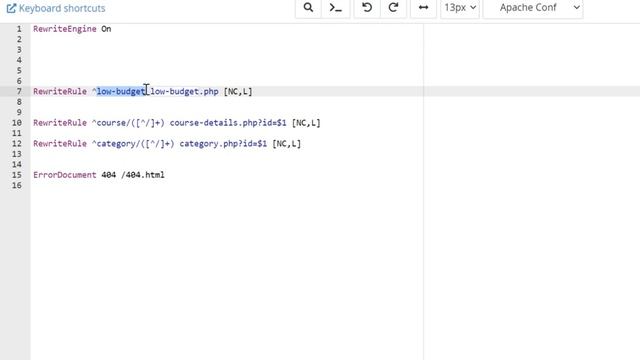Click '[NC,L]' flags on line 7

[x=238, y=91]
